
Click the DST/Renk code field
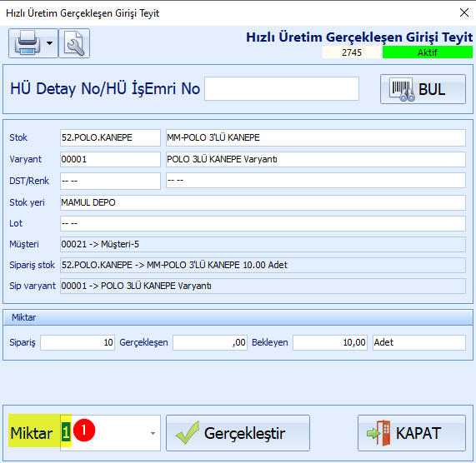(110, 181)
